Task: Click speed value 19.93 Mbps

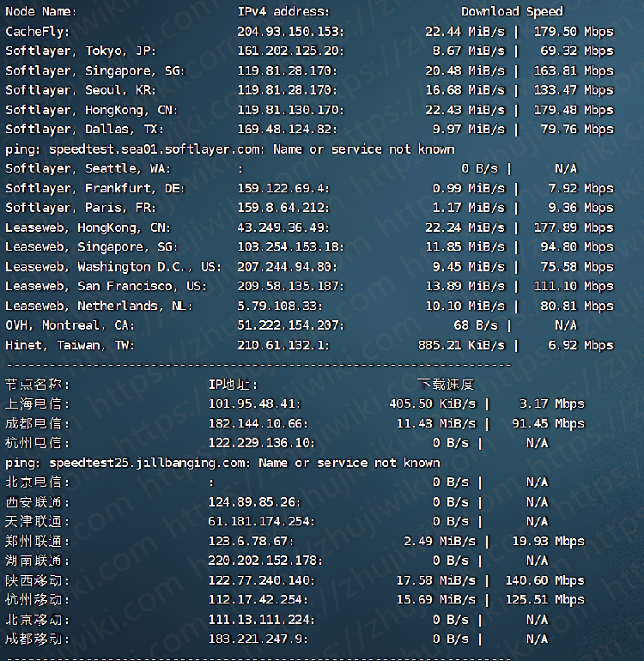Action: point(549,542)
